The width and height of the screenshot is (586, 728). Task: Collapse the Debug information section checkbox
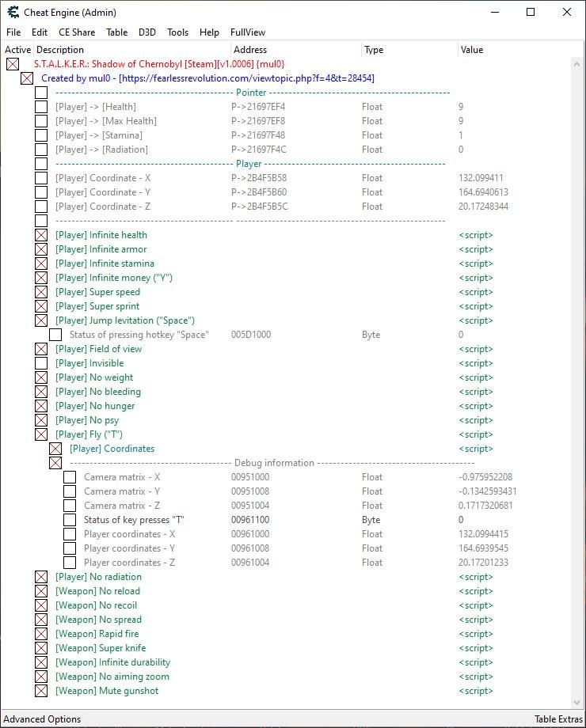55,463
